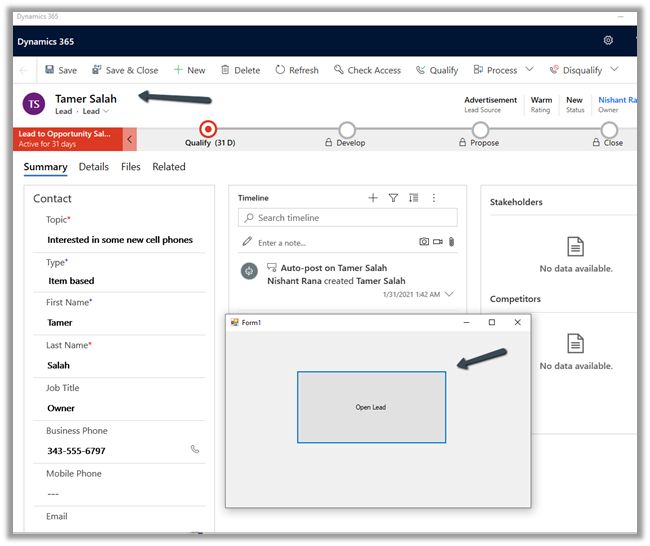This screenshot has height=546, width=650.
Task: Select the Develop stage in process bar
Action: tap(346, 130)
